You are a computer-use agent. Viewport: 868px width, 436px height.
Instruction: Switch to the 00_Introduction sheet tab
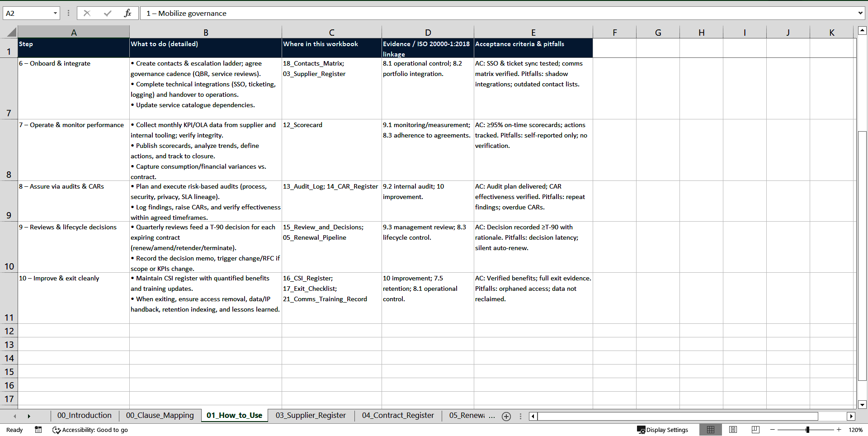pos(85,415)
